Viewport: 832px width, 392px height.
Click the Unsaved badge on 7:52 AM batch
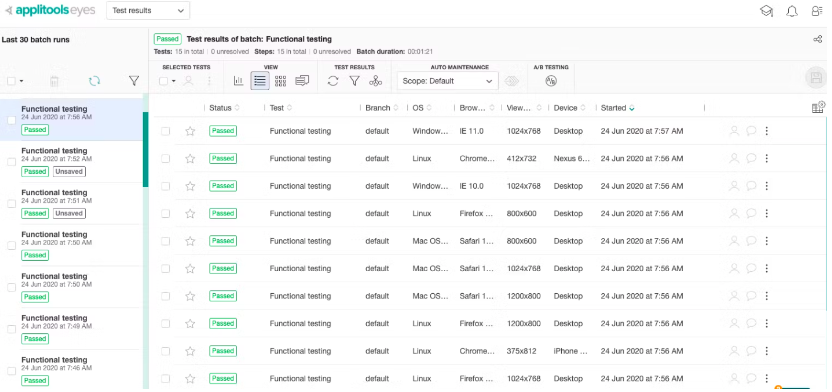[x=69, y=171]
